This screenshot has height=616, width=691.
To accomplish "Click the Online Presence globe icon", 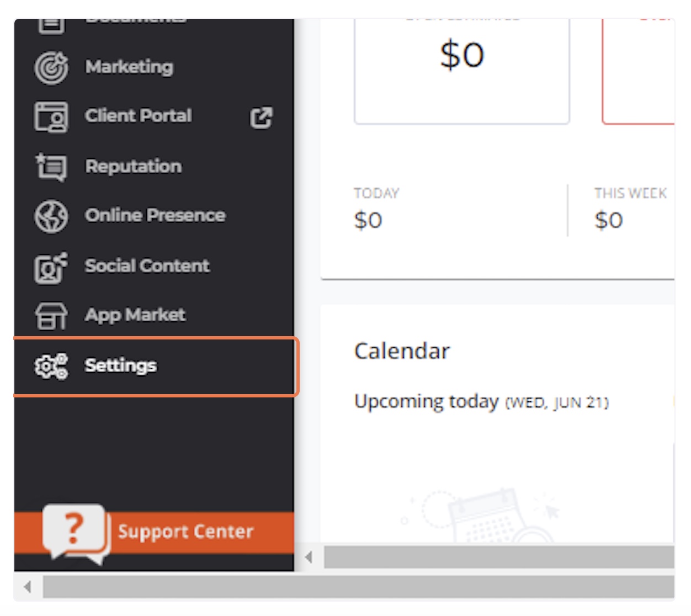I will click(51, 216).
